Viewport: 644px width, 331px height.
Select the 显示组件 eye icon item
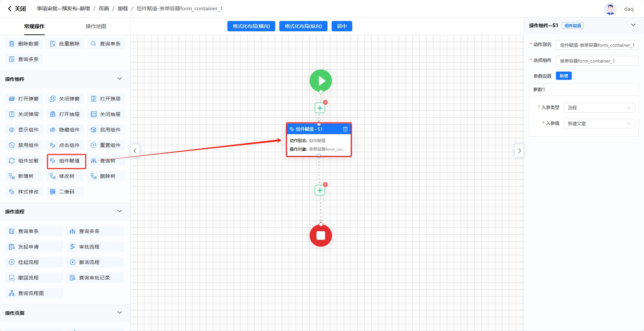click(24, 130)
